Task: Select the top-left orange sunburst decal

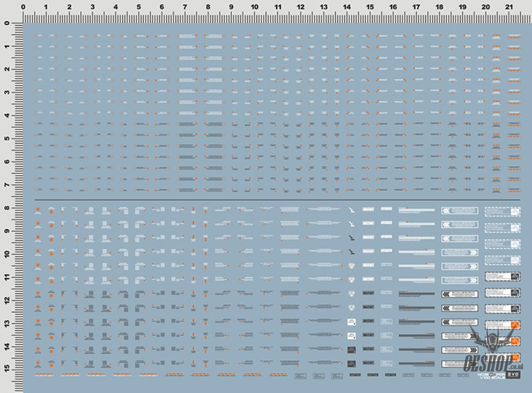Action: (38, 210)
